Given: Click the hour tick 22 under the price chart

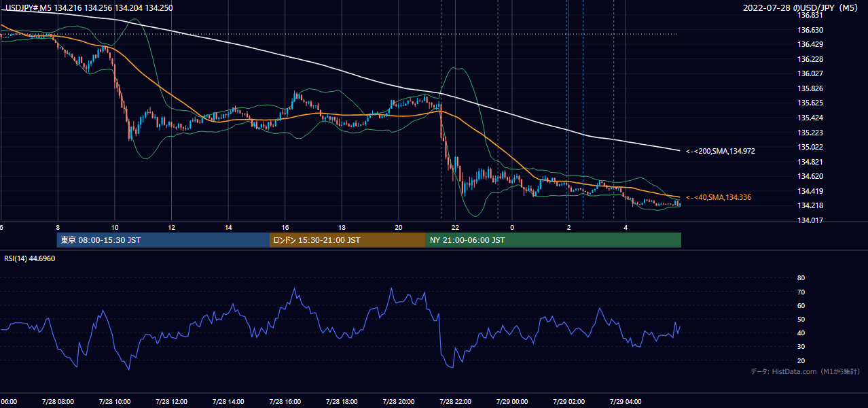Looking at the screenshot, I should (456, 227).
